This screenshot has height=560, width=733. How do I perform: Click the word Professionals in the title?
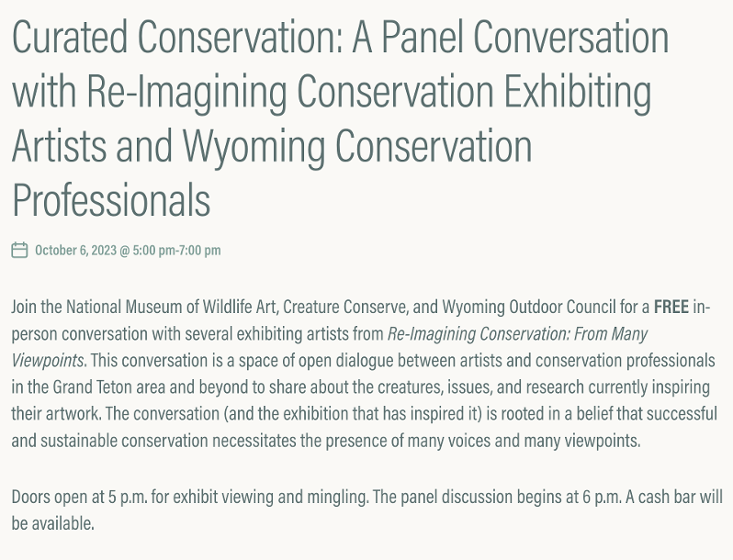coord(111,199)
